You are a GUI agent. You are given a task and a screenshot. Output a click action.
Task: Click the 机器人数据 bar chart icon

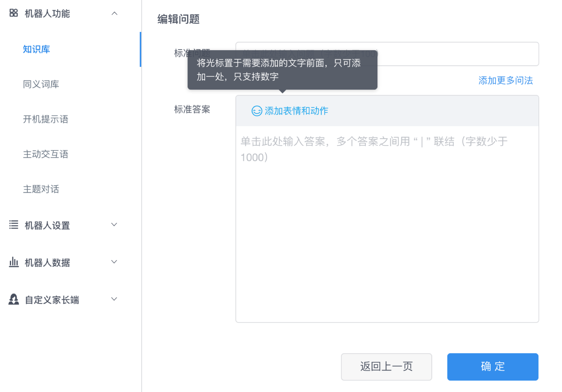click(13, 262)
